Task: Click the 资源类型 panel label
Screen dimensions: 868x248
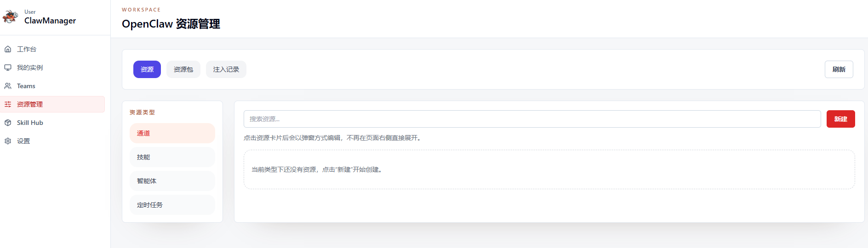Action: [x=142, y=113]
